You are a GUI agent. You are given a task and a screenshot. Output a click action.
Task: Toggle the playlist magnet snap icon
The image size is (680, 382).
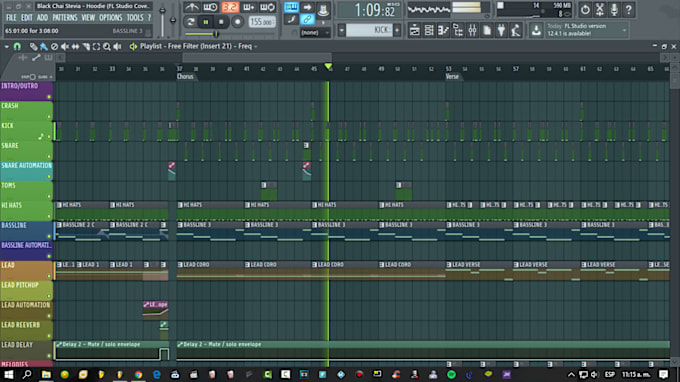tap(17, 46)
